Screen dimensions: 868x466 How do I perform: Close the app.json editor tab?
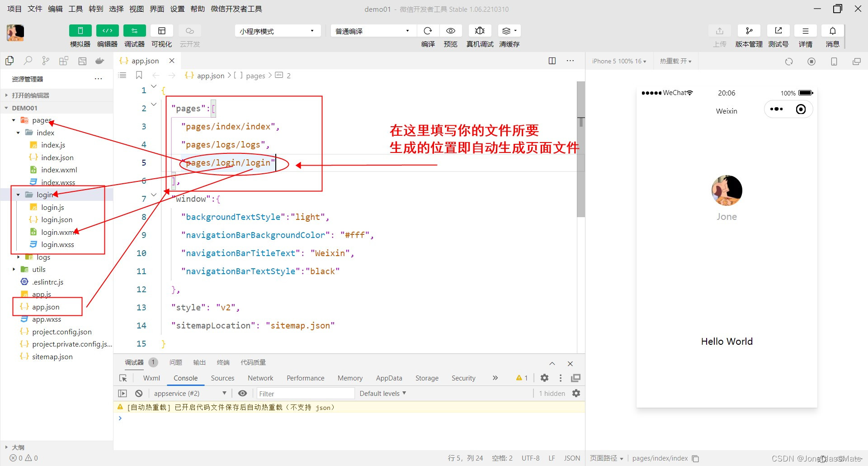172,61
